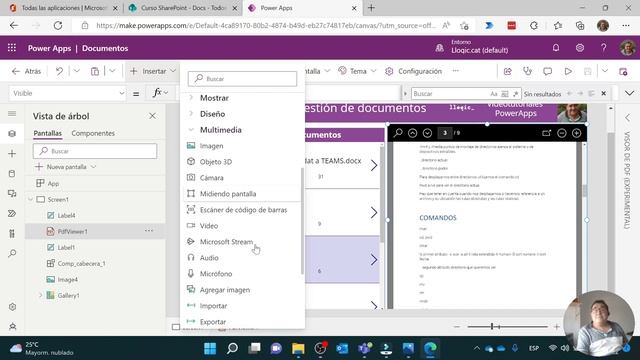Click the PDF viewer search icon
Viewport: 640px width, 360px height.
[x=398, y=133]
